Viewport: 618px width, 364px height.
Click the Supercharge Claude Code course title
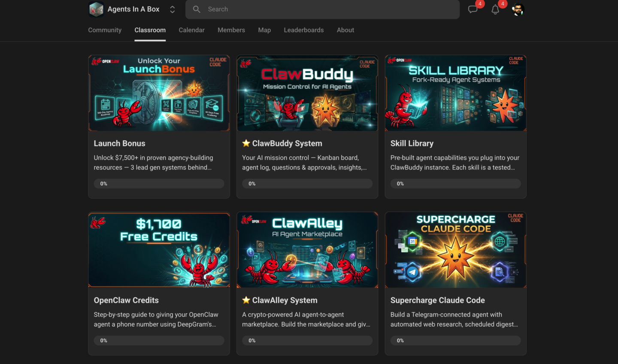[x=438, y=300]
